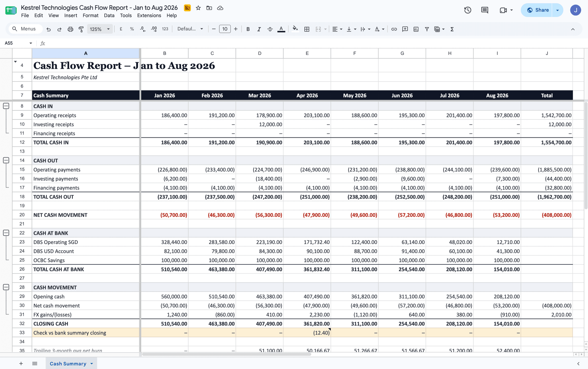Image resolution: width=588 pixels, height=369 pixels.
Task: Toggle strikethrough formatting
Action: coord(270,29)
